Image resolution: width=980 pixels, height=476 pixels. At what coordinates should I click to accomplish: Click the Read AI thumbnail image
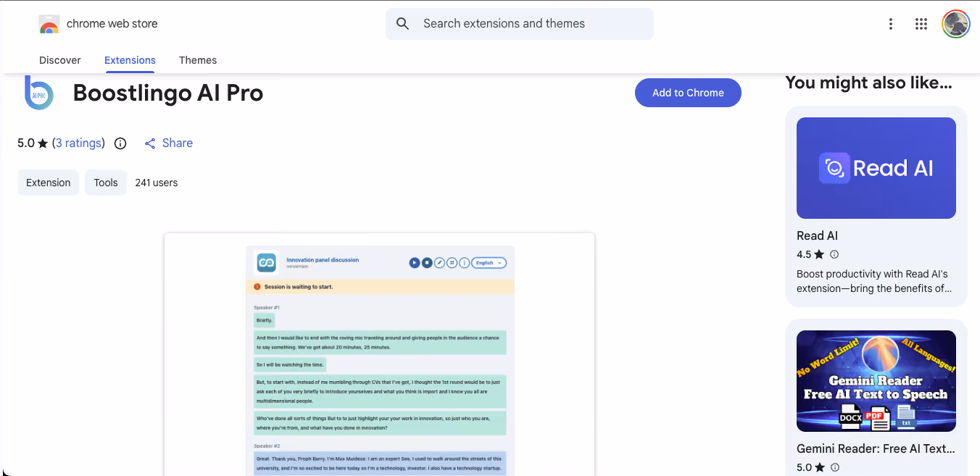tap(876, 168)
